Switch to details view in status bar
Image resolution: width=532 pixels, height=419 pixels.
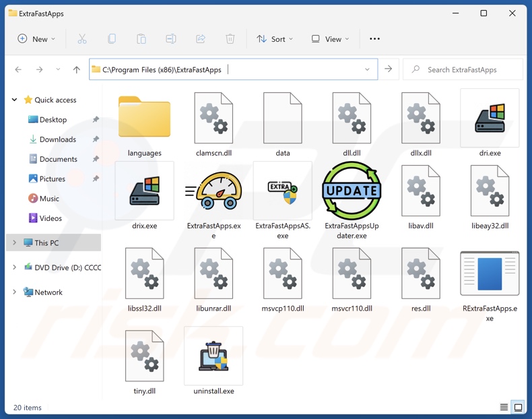click(x=504, y=407)
